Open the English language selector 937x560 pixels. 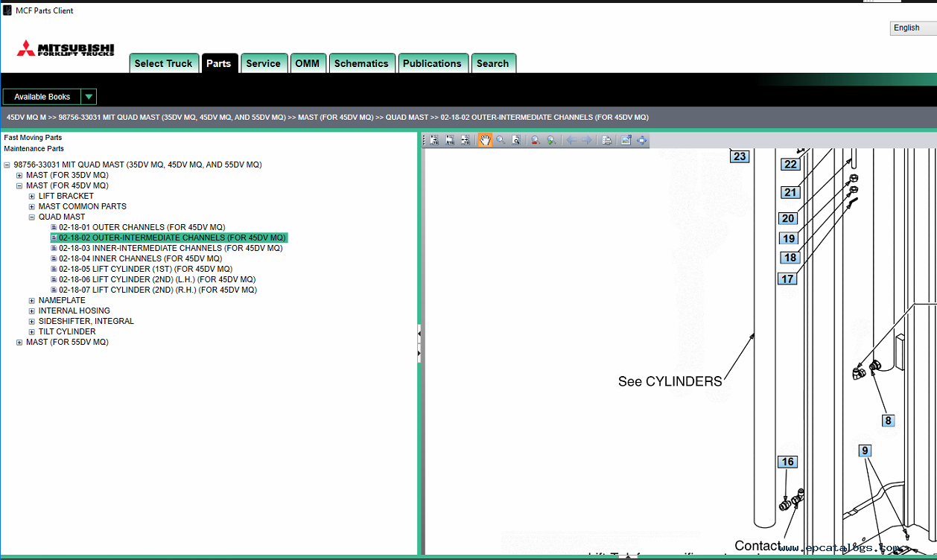tap(912, 28)
